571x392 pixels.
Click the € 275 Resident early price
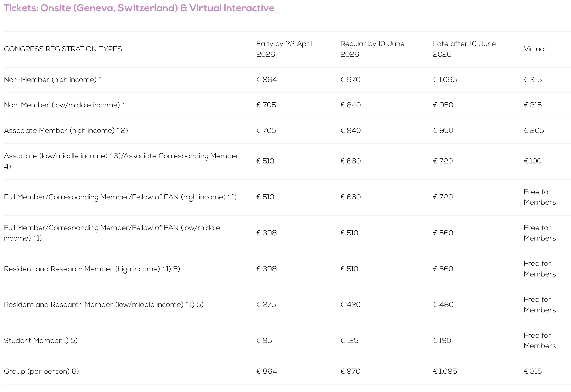266,305
